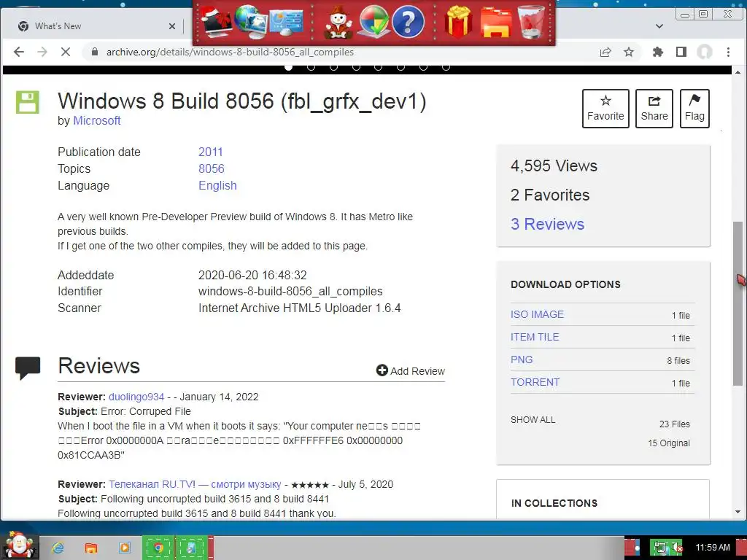Open File Explorer from taskbar
The image size is (747, 560).
(91, 548)
